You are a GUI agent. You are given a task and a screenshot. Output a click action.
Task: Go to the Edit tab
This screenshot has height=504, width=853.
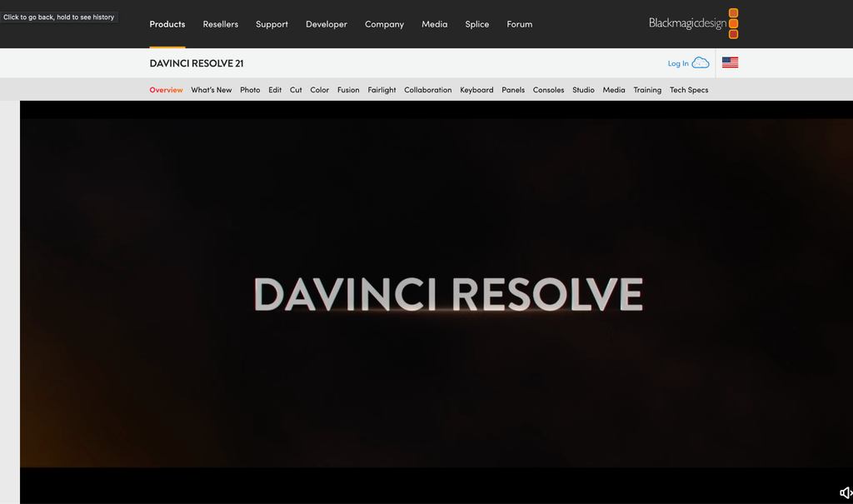pos(275,90)
